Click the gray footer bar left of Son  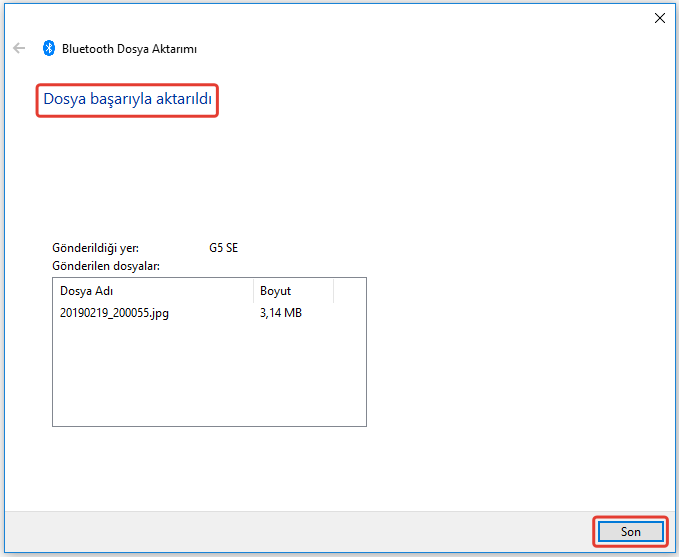pyautogui.click(x=300, y=532)
